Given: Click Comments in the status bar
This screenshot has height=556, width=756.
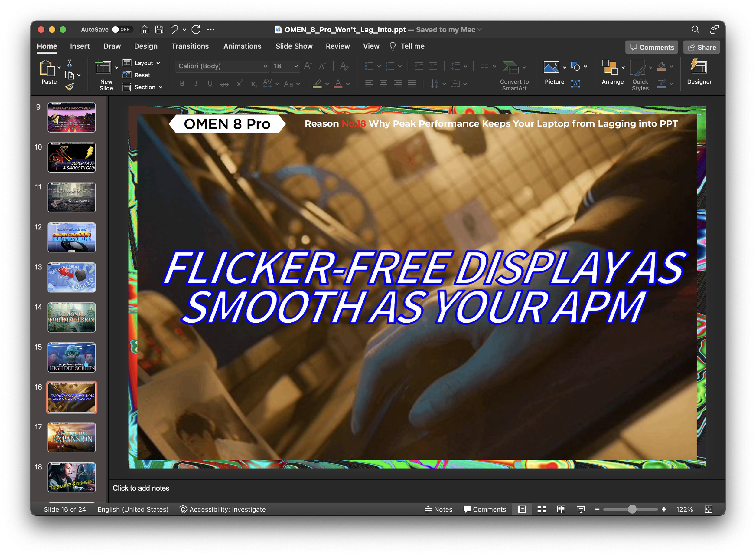Looking at the screenshot, I should click(485, 509).
